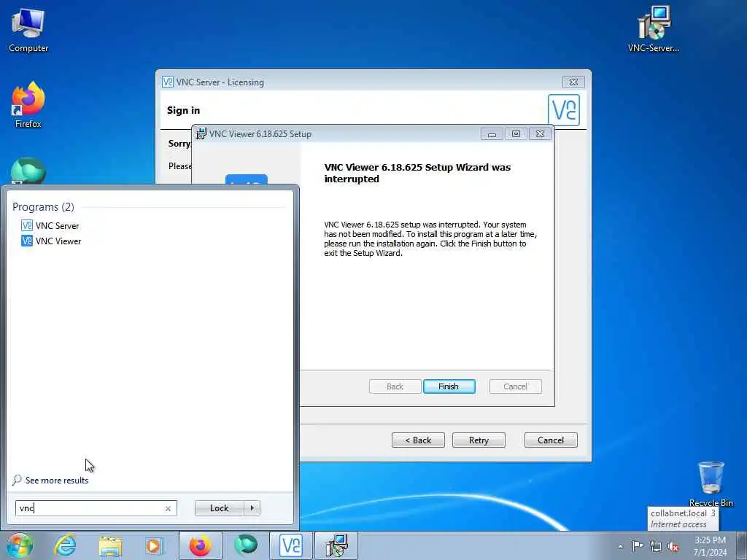Expand the shutdown options arrow next to Lock
Screen dimensions: 747x560
click(252, 508)
